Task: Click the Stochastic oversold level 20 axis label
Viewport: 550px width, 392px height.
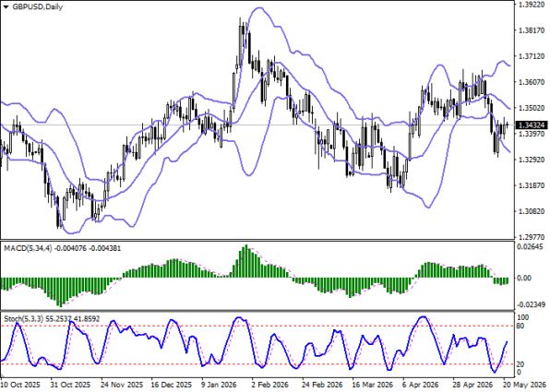Action: 520,365
